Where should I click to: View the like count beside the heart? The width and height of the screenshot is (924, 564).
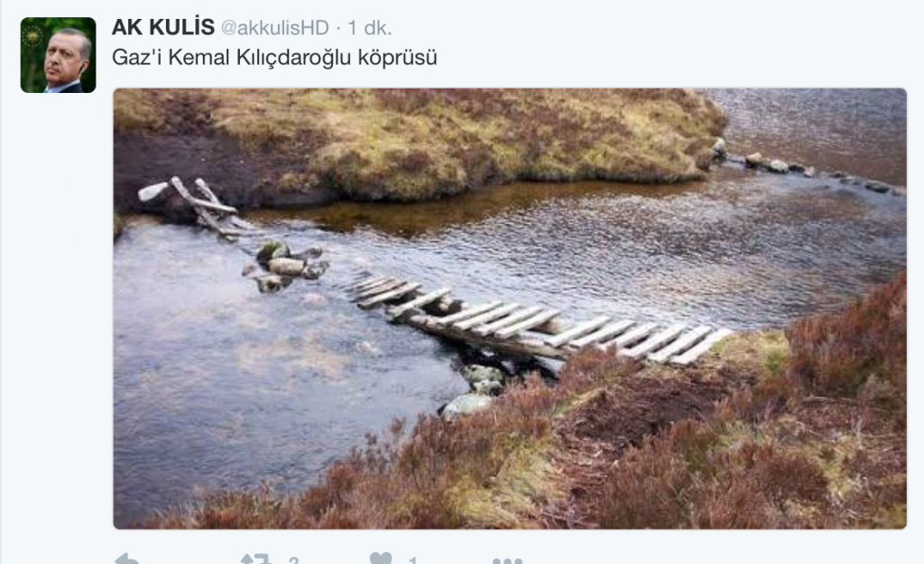pos(413,560)
